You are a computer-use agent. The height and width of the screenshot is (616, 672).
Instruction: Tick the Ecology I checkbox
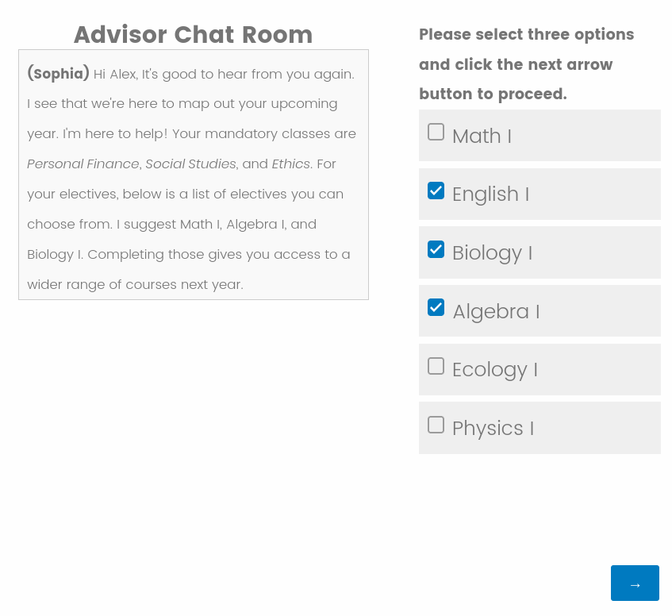(436, 366)
